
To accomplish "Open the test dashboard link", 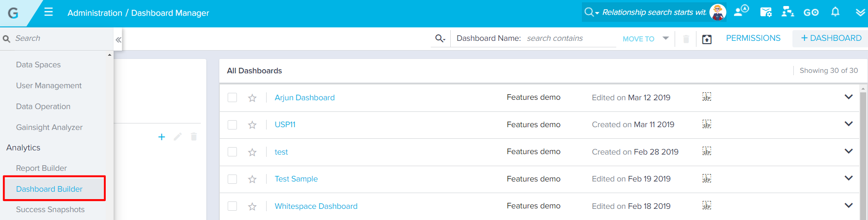I will coord(281,152).
